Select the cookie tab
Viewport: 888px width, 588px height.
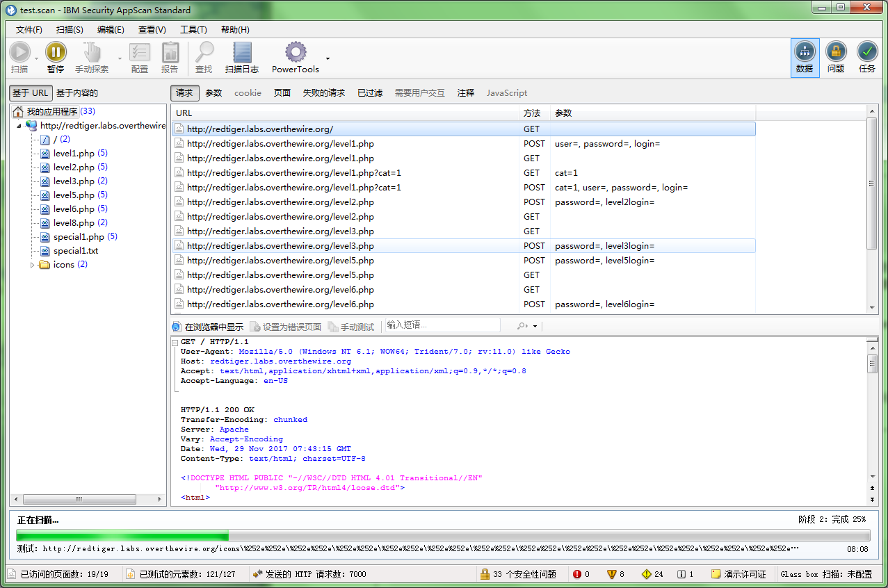(x=248, y=93)
